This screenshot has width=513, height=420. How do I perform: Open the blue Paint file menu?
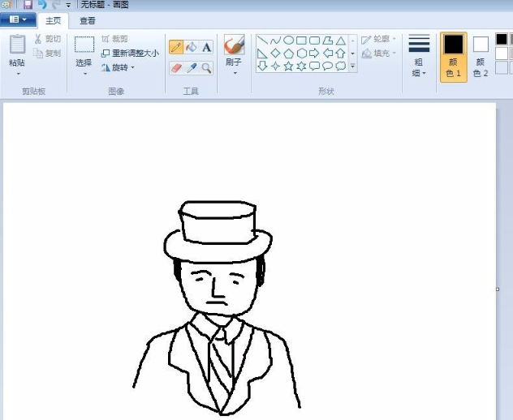coord(18,20)
